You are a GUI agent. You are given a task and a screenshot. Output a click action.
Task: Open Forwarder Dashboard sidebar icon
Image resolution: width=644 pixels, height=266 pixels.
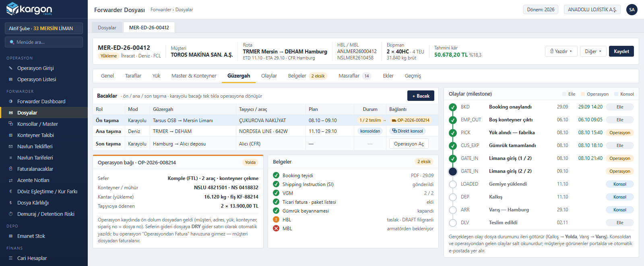point(11,102)
